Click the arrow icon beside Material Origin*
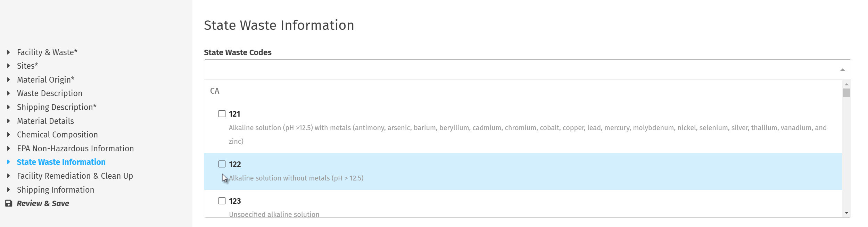This screenshot has width=868, height=227. (x=8, y=79)
